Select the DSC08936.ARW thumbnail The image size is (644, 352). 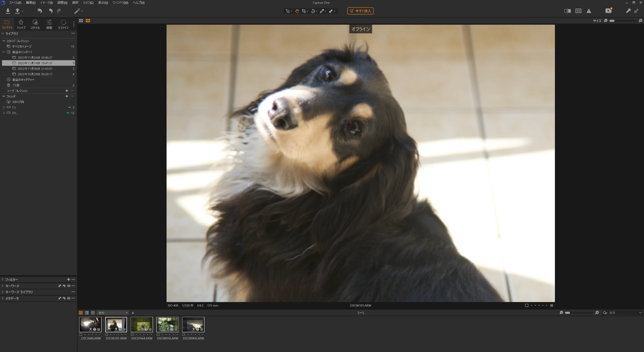[168, 324]
